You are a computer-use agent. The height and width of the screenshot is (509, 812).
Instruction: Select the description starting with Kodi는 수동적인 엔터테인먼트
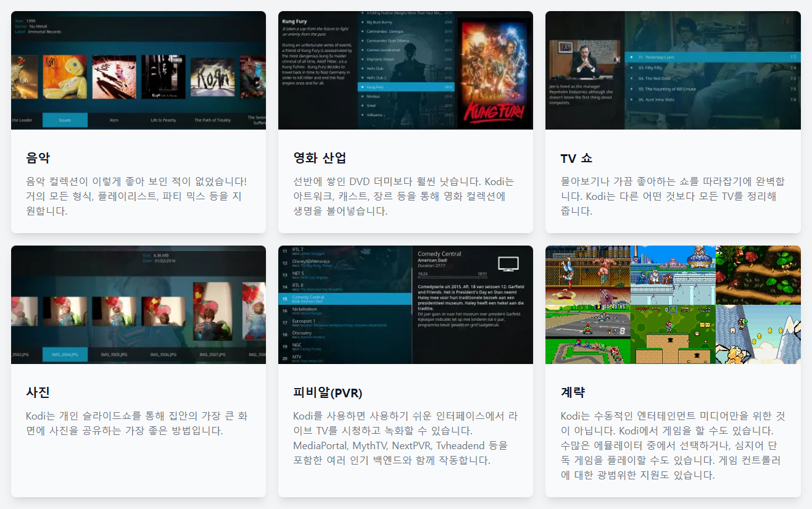(x=673, y=445)
